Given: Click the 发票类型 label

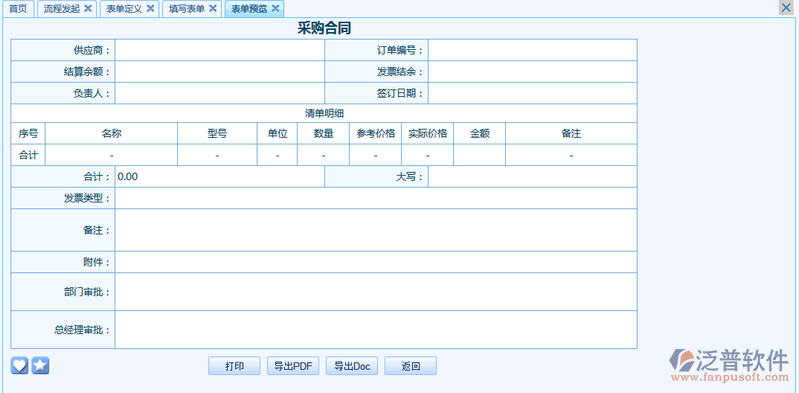Looking at the screenshot, I should tap(87, 198).
